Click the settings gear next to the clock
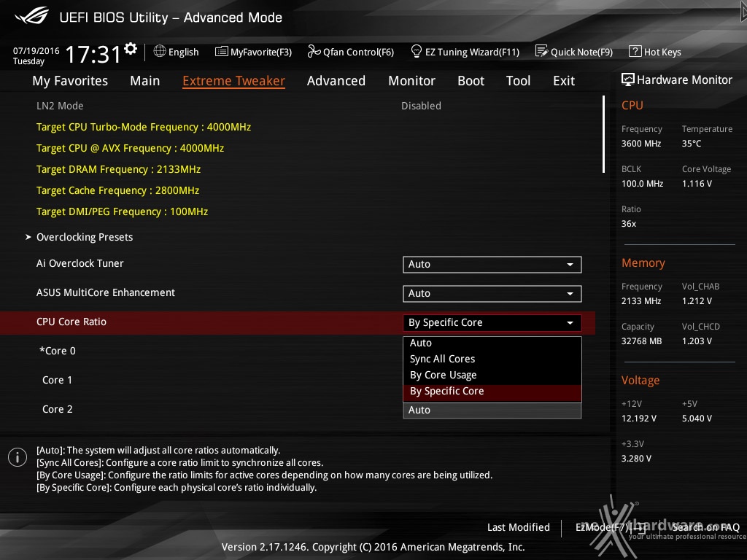Screen dimensions: 747x560 coord(131,48)
